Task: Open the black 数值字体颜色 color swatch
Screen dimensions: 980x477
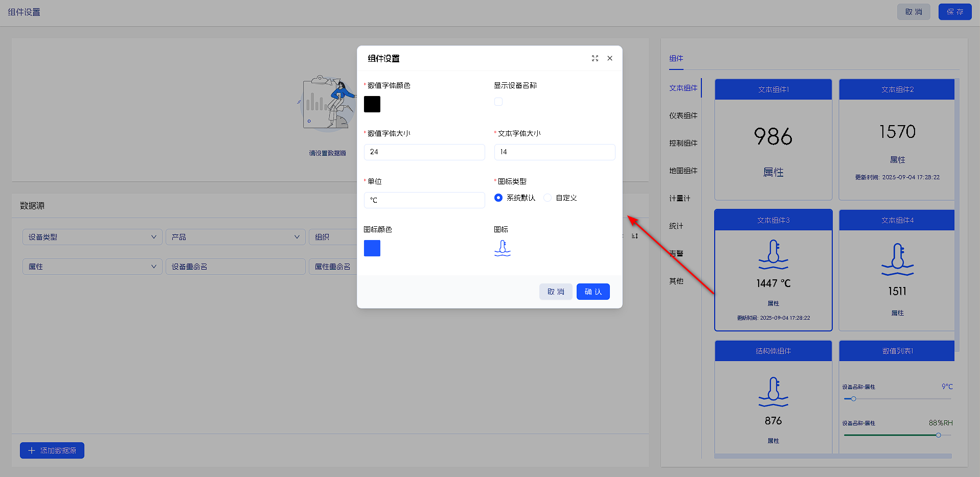Action: (x=372, y=104)
